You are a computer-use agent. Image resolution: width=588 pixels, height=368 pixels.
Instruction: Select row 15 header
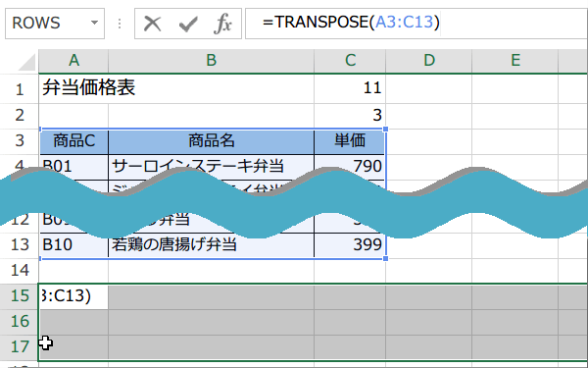click(x=20, y=296)
